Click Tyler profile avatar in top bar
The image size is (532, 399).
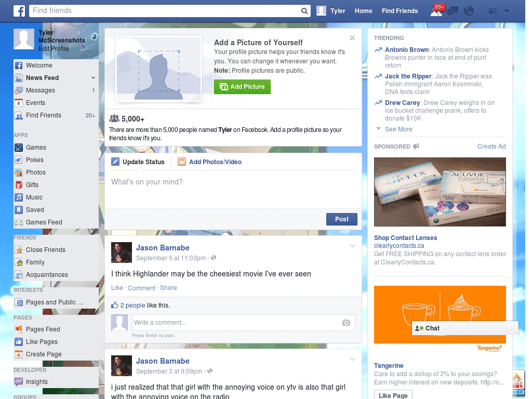(x=321, y=11)
